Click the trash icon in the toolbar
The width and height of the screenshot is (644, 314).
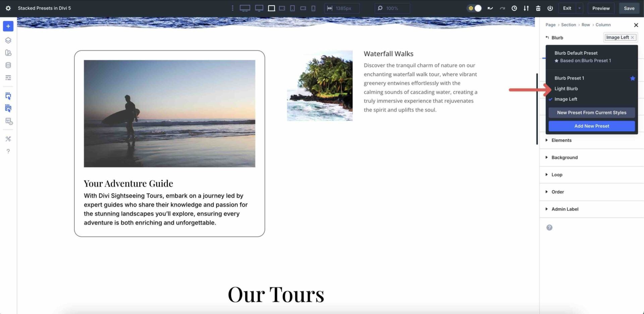pos(539,8)
